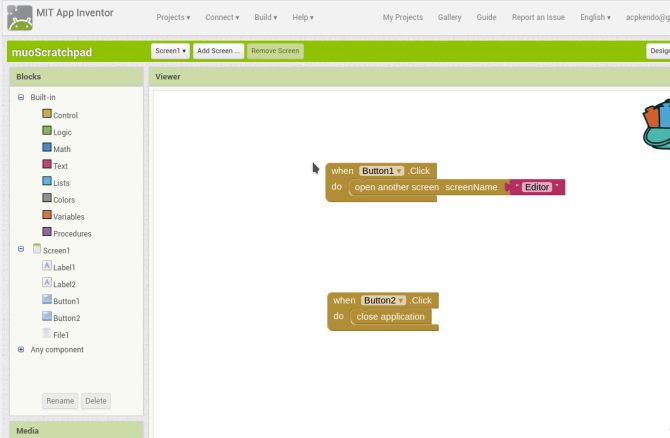Viewport: 670px width, 438px height.
Task: Click the Editor text string block
Action: [x=537, y=187]
